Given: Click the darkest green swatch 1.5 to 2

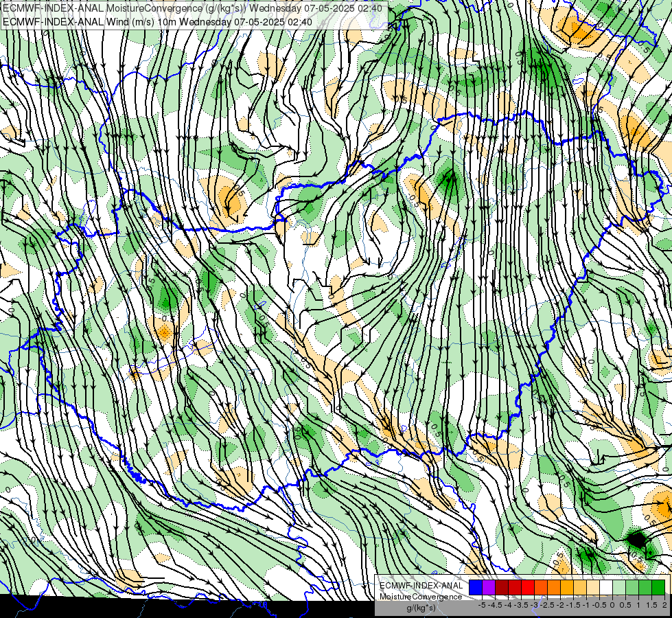Looking at the screenshot, I should pyautogui.click(x=658, y=587).
